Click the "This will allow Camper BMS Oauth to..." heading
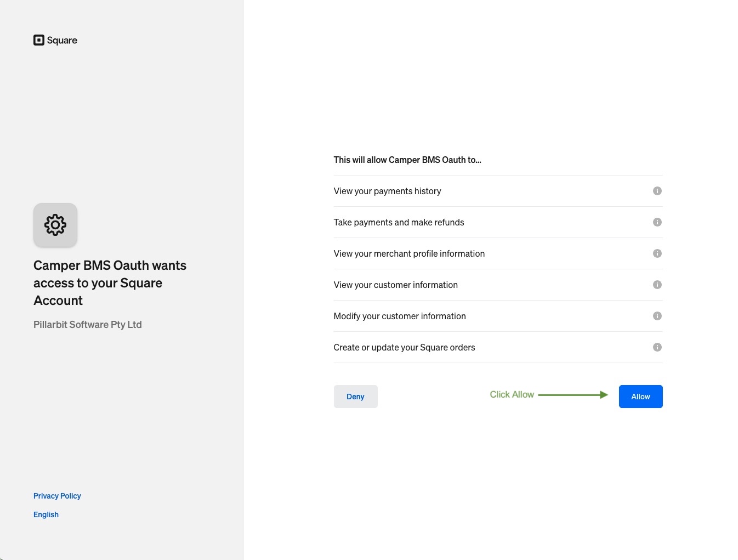This screenshot has width=738, height=560. point(407,160)
